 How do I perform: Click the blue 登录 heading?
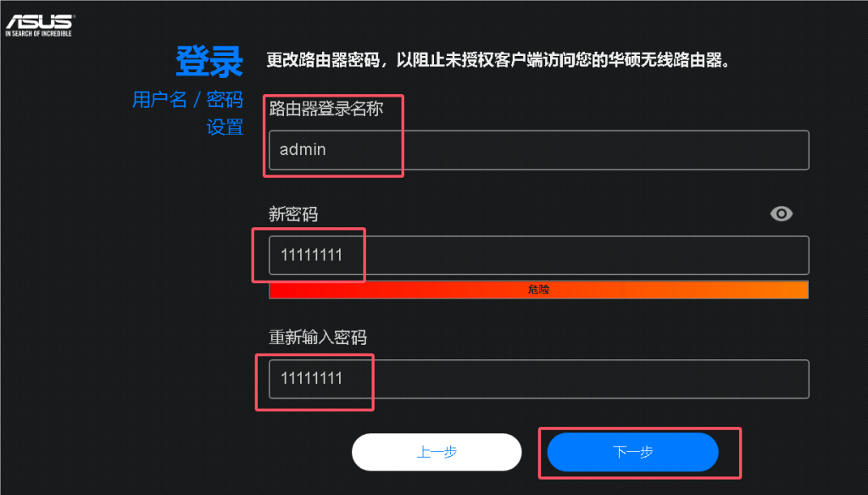click(209, 61)
